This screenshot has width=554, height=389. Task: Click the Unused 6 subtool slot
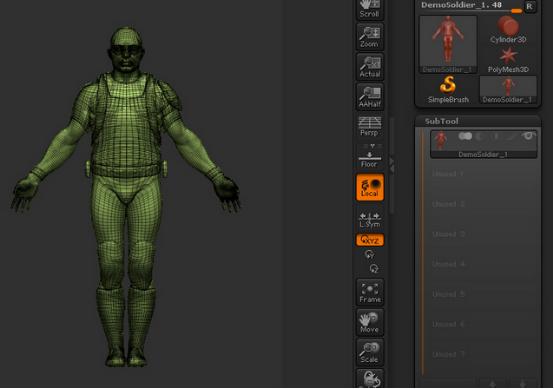coord(483,324)
